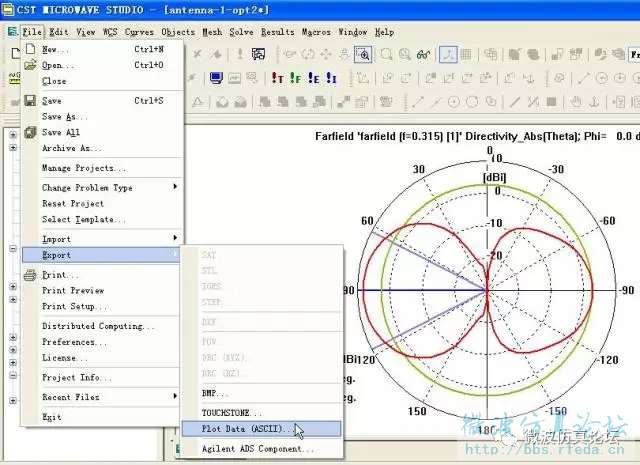Image resolution: width=640 pixels, height=465 pixels.
Task: Open Preferences... dialog
Action: [x=102, y=342]
